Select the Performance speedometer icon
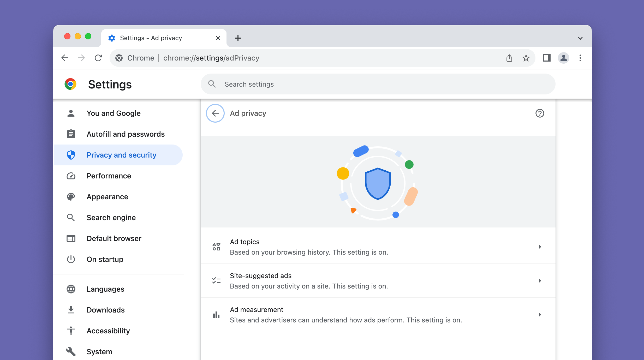Viewport: 644px width, 360px height. (71, 176)
